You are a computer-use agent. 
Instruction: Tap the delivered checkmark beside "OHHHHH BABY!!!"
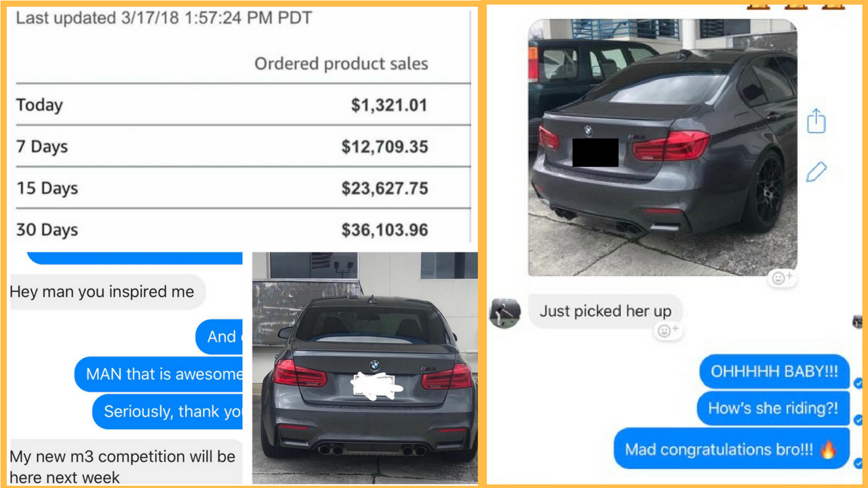pyautogui.click(x=858, y=384)
